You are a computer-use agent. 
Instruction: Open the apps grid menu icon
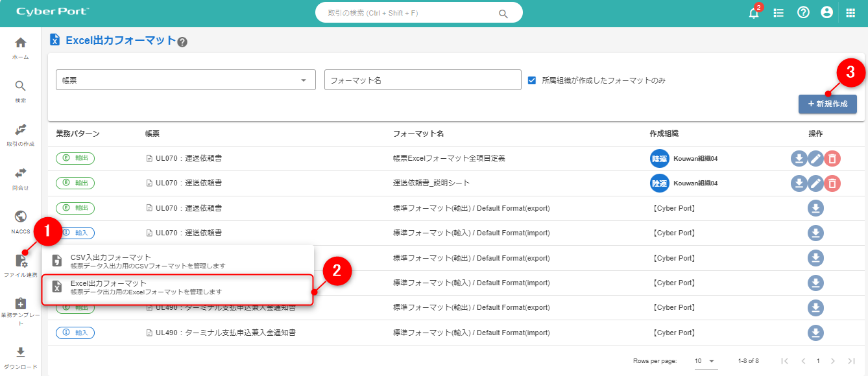[x=851, y=12]
